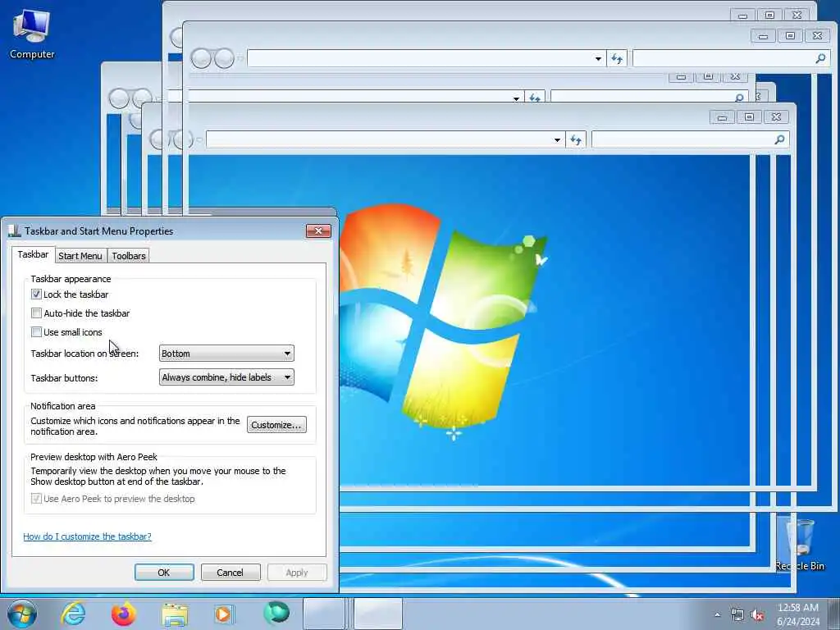Image resolution: width=840 pixels, height=630 pixels.
Task: Click the Customize... button
Action: (276, 425)
